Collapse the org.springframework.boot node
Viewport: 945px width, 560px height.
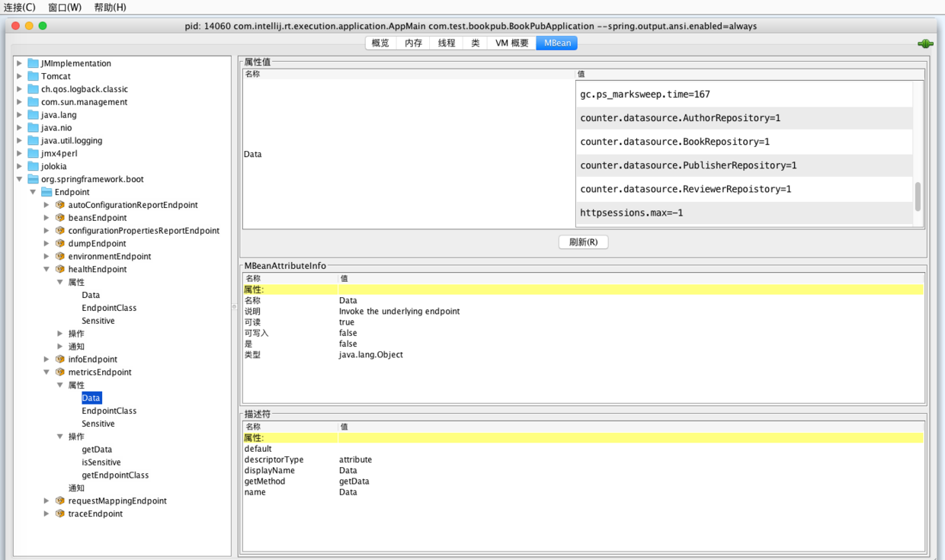(x=20, y=179)
